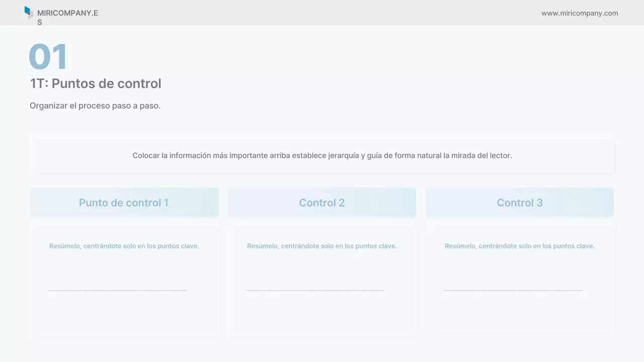The width and height of the screenshot is (644, 362).
Task: Click the 'Resúmelo' summary text under Punto de control 1
Action: (124, 246)
